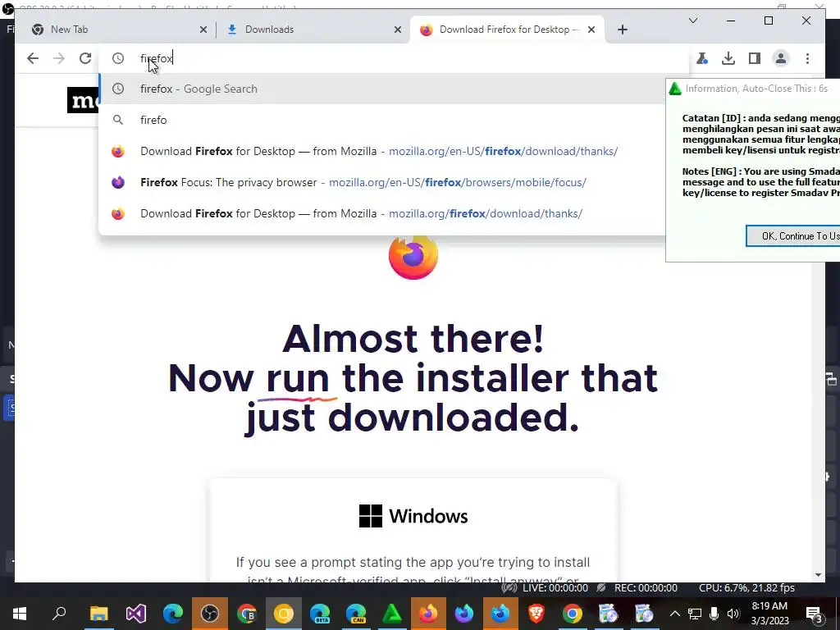Launch Visual Studio from the taskbar
Viewport: 840px width, 630px height.
(x=136, y=614)
